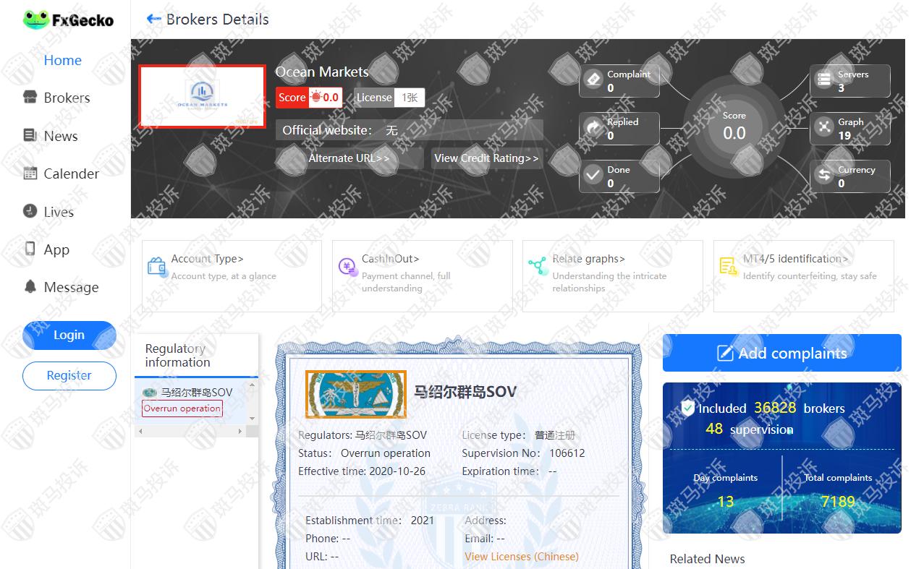Click the Ocean Markets logo thumbnail
Image resolution: width=924 pixels, height=569 pixels.
point(202,96)
